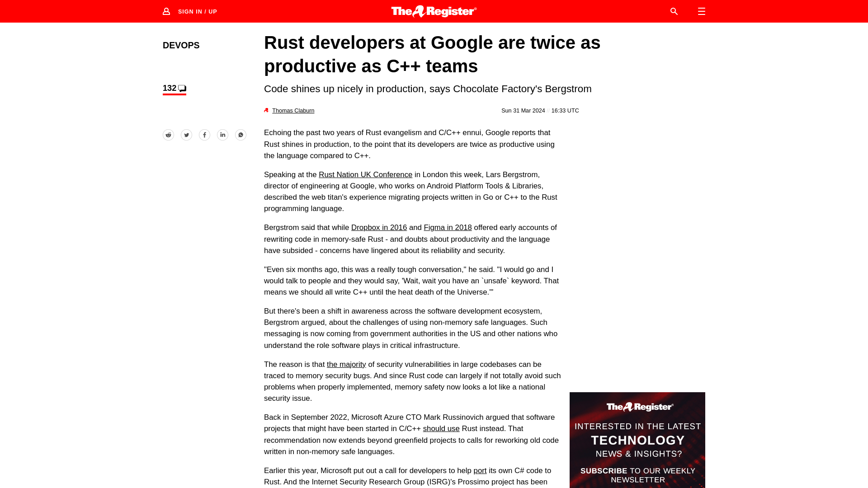Click the subtitle about Chocolate Factory's Bergstrom
Viewport: 868px width, 488px height.
428,89
